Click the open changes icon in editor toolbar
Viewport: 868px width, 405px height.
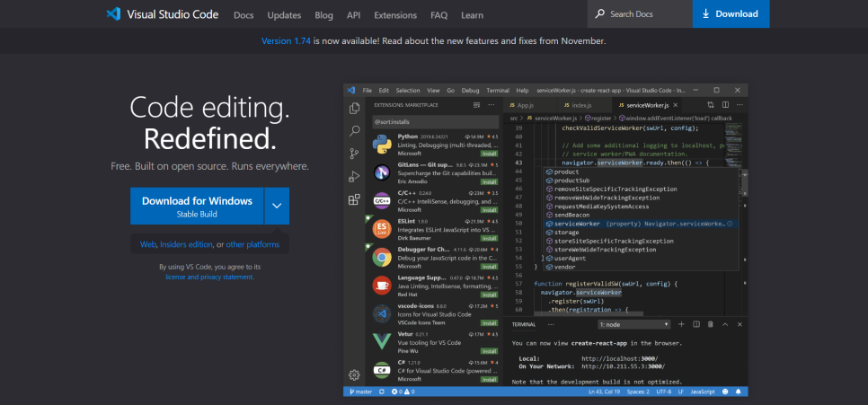[711, 104]
